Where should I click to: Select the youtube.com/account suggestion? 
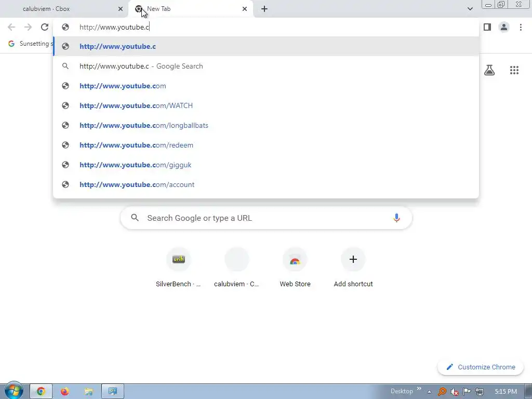tap(266, 184)
